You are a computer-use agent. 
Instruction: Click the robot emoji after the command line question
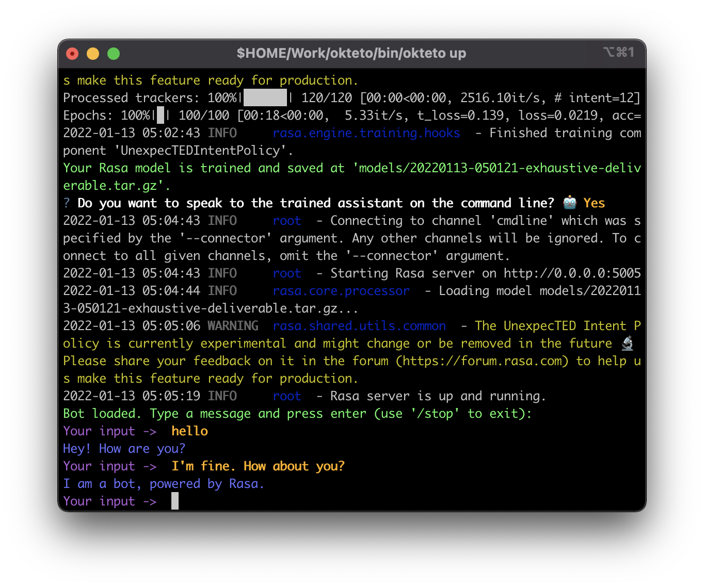(x=570, y=203)
